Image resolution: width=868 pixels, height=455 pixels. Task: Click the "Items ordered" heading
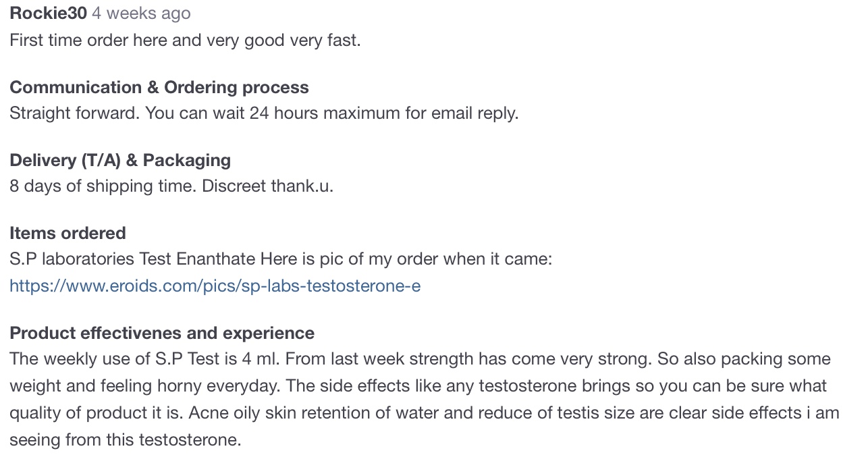pyautogui.click(x=67, y=234)
